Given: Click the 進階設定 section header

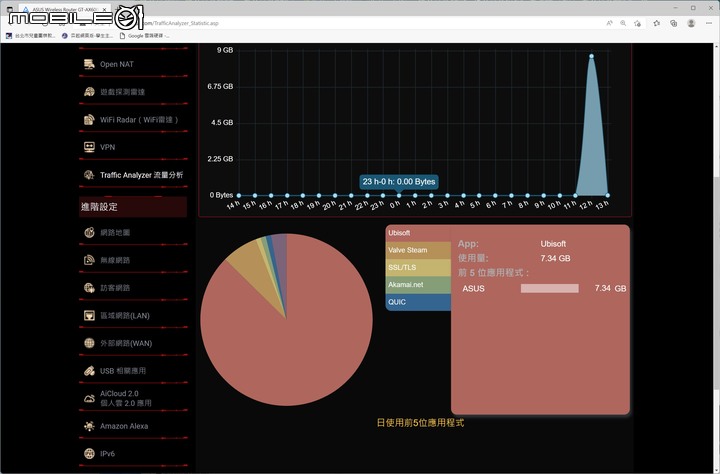Looking at the screenshot, I should point(133,207).
